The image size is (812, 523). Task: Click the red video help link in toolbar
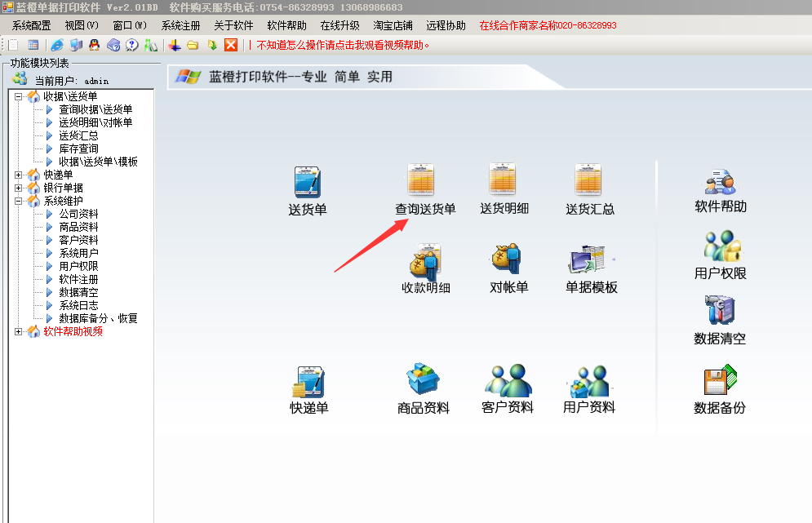pyautogui.click(x=343, y=45)
